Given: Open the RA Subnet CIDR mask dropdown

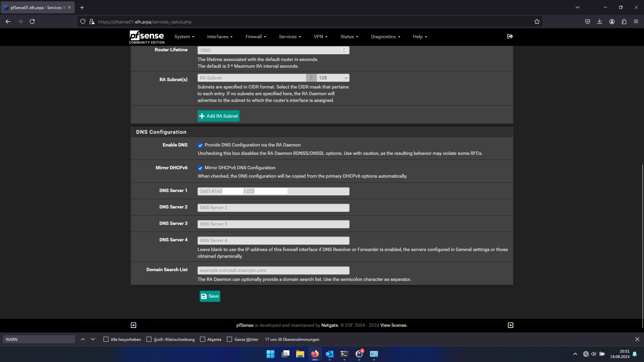Looking at the screenshot, I should click(x=333, y=78).
